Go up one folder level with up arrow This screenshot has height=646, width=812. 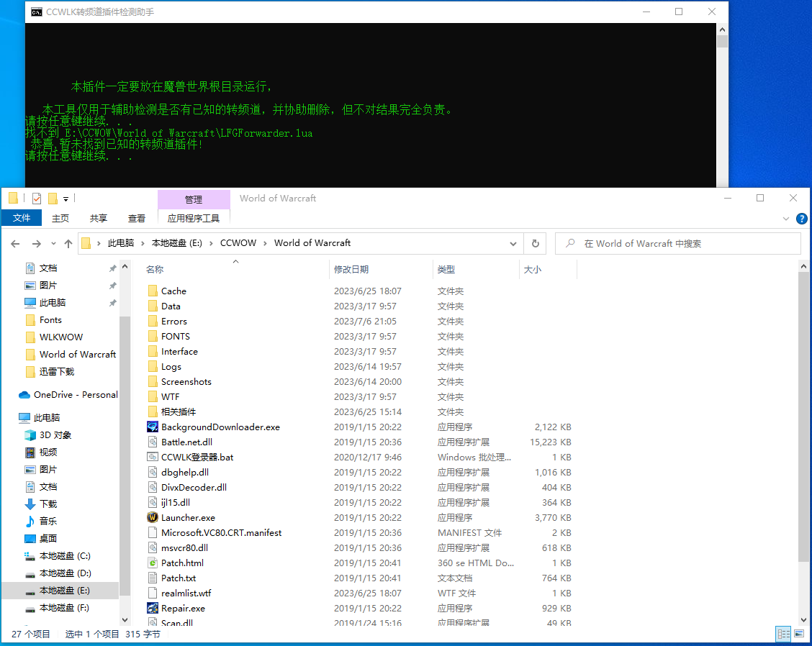68,244
